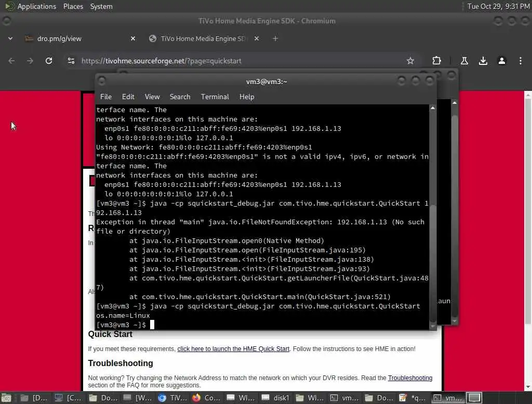Open the Downloads icon in Chromium

coord(483,61)
